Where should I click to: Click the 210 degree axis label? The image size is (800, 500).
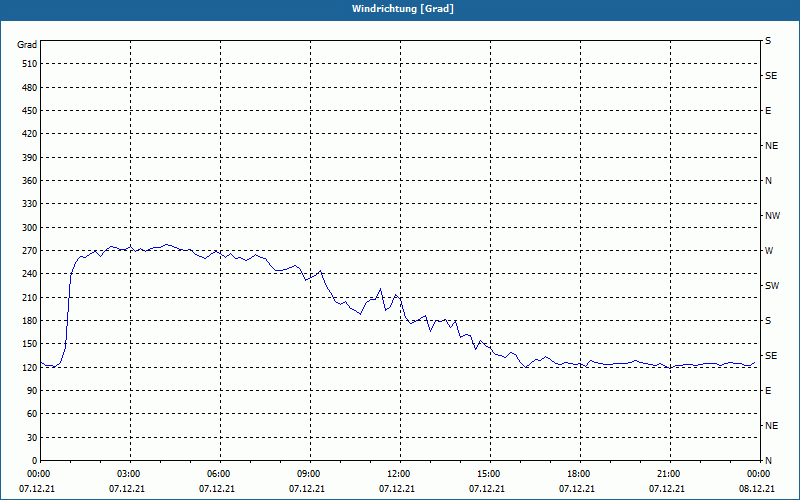(30, 297)
